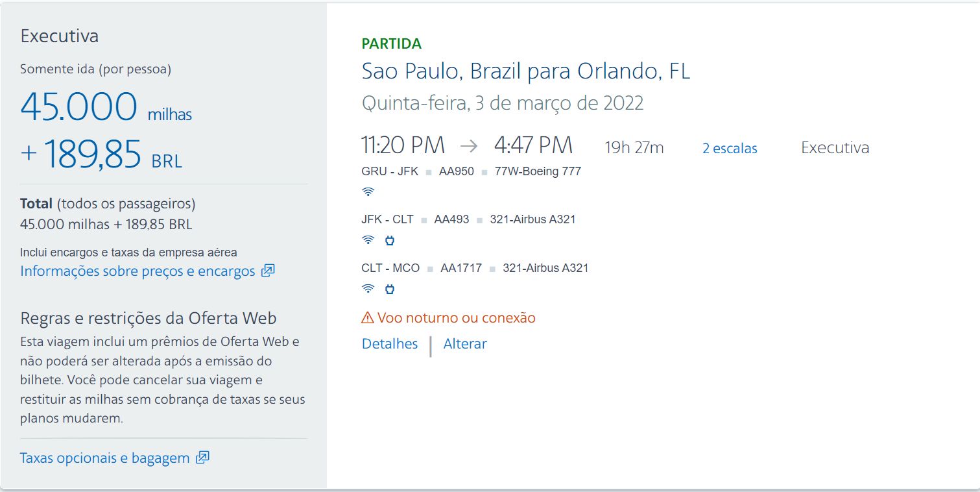Click the warning triangle icon beside Voo noturno
The image size is (980, 492).
click(x=368, y=318)
